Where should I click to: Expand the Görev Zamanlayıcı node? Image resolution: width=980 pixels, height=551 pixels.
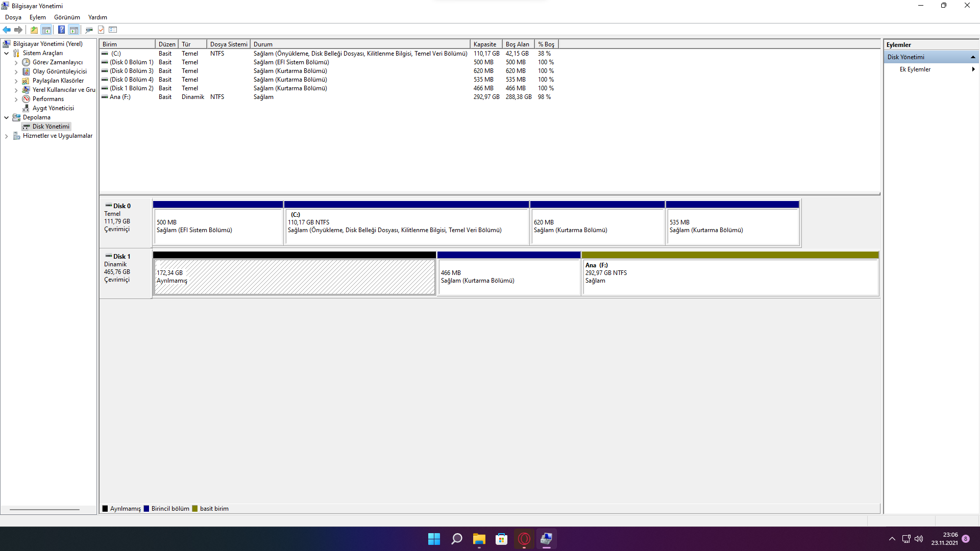coord(16,63)
